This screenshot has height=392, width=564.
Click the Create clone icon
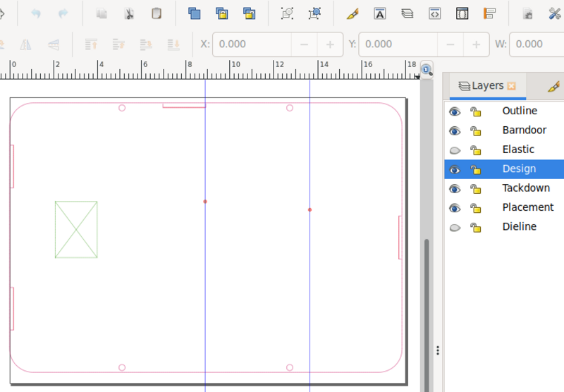coord(222,13)
